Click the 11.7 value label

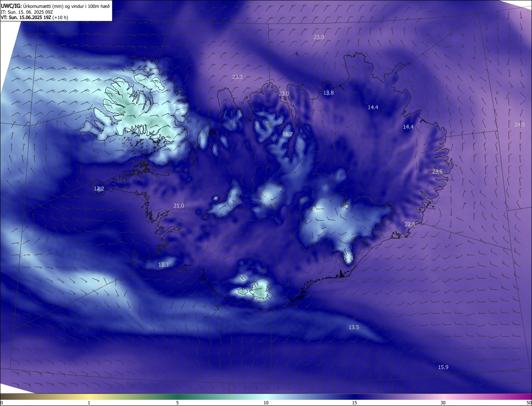click(x=288, y=135)
